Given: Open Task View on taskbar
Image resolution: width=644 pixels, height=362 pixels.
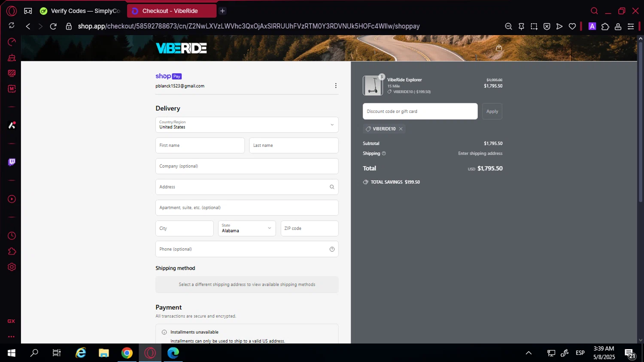Looking at the screenshot, I should click(57, 353).
